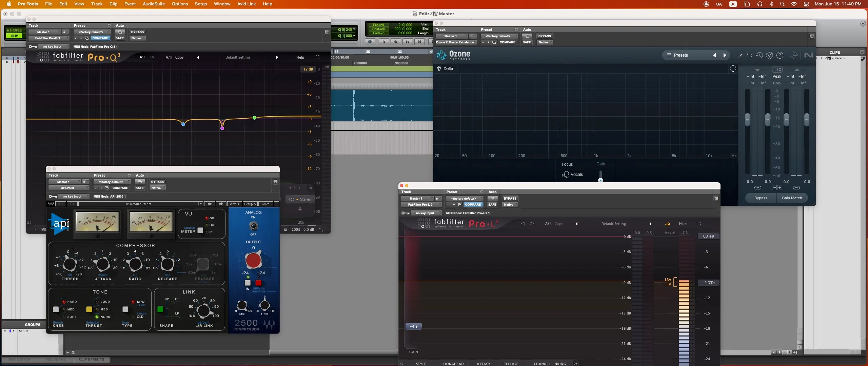868x366 pixels.
Task: Open factory default preset dropdown in Pro-Q 3 window
Action: [92, 32]
